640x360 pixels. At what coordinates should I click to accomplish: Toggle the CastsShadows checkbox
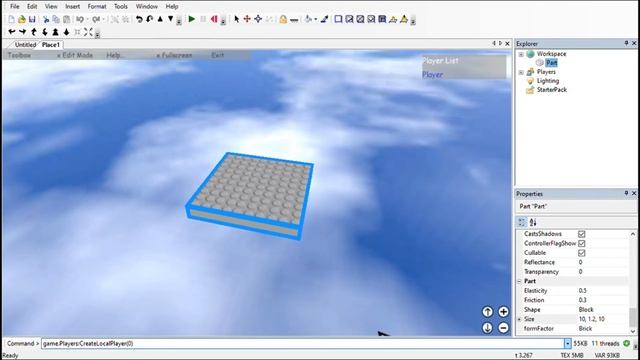point(582,234)
